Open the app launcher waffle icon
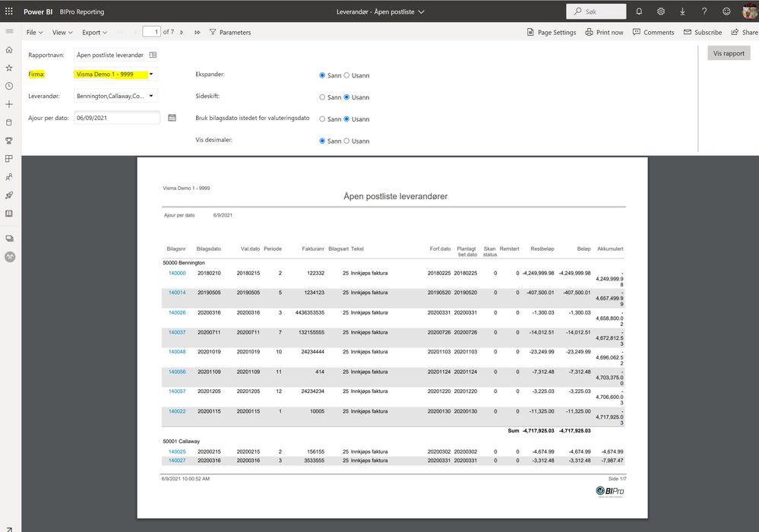The image size is (759, 532). pos(8,11)
